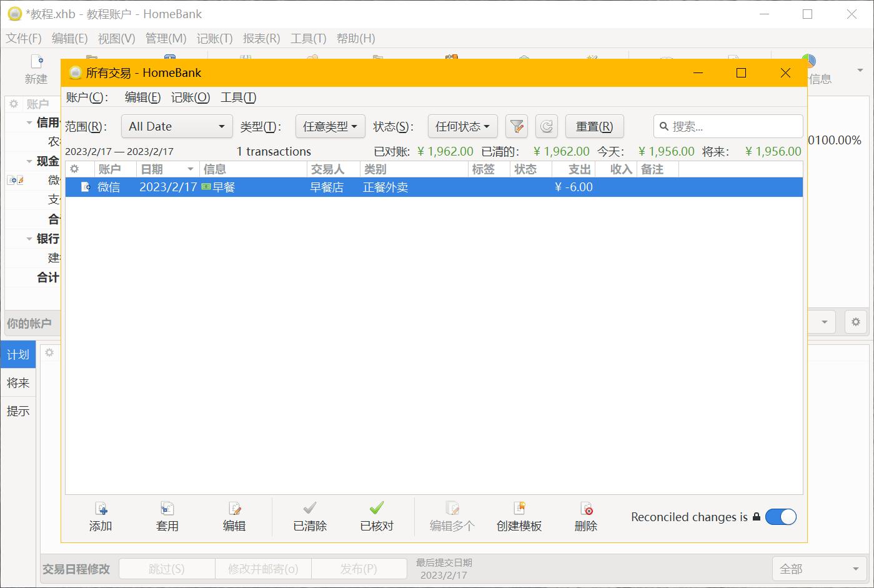
Task: Open the 任何状态 status dropdown
Action: [463, 126]
